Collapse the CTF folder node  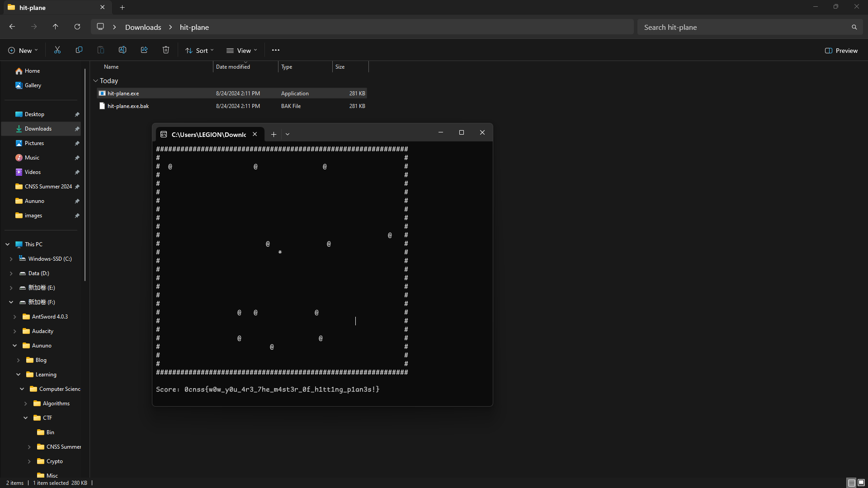point(26,418)
